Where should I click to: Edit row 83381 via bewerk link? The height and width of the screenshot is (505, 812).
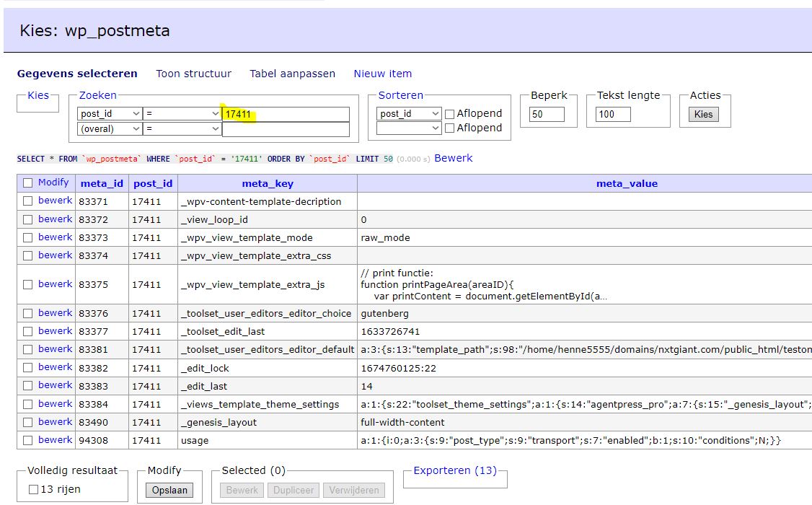[55, 348]
